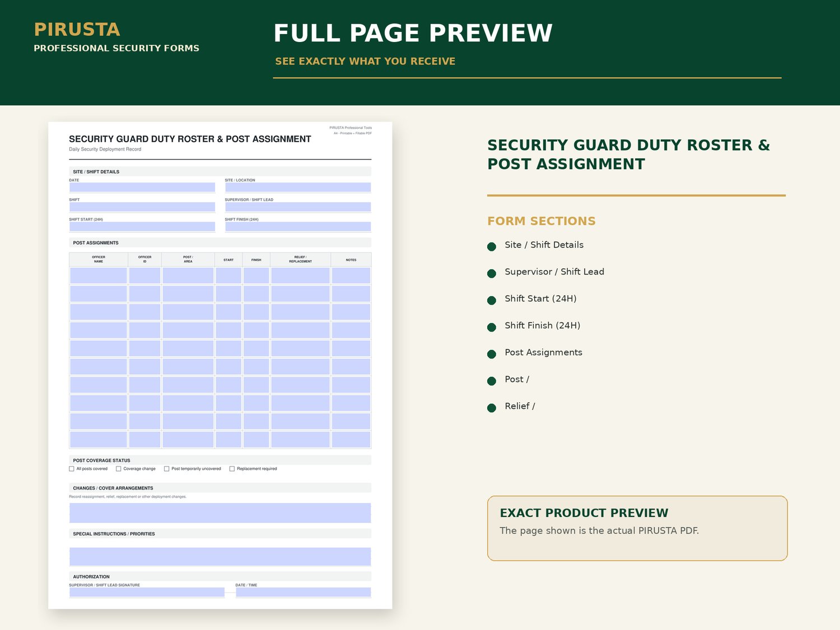Viewport: 840px width, 630px height.
Task: Click 'Supervisor / Shift Lead' in sections list
Action: [554, 272]
